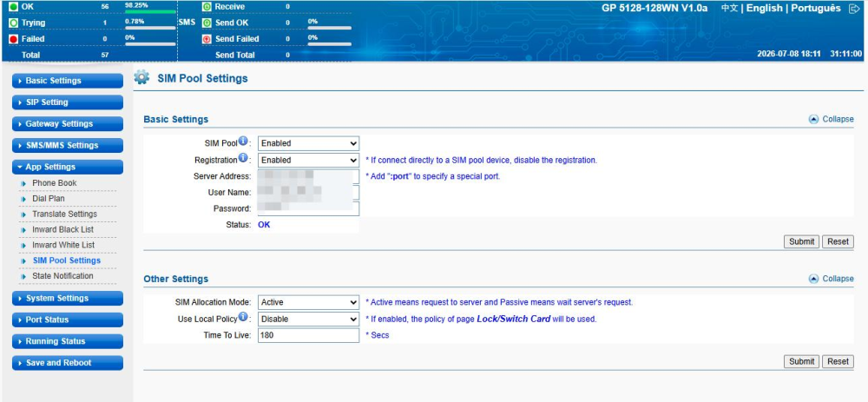Click the arrow icon beside Phone Book
The height and width of the screenshot is (402, 868).
coord(23,183)
